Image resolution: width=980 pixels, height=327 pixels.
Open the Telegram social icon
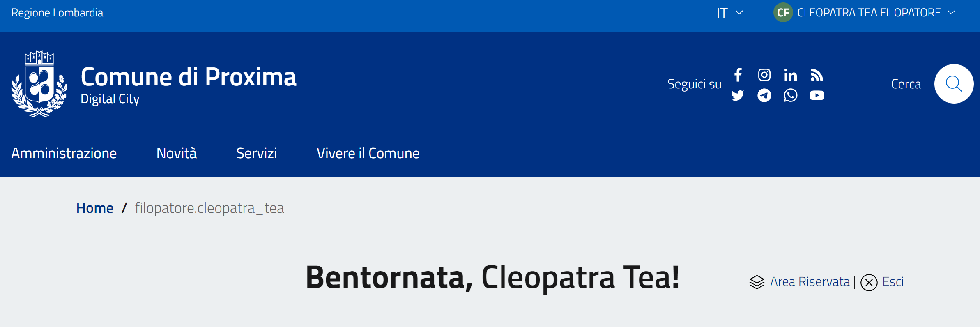pos(764,96)
